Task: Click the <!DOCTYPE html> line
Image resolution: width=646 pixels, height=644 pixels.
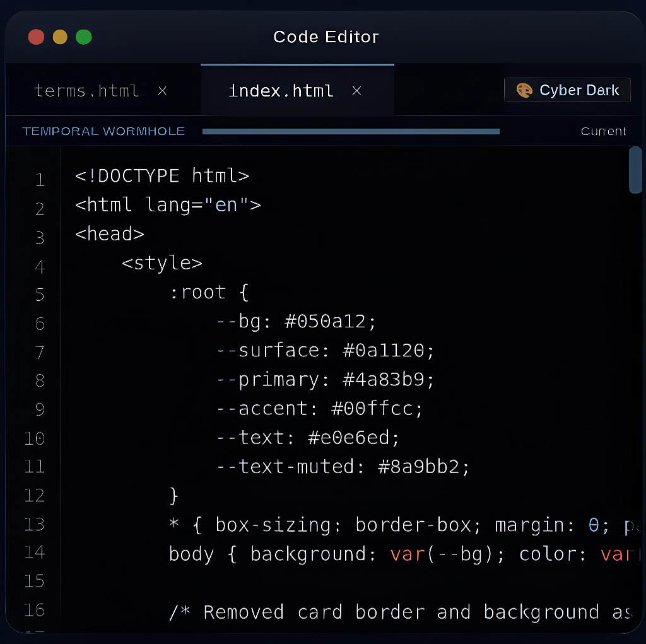Action: [162, 176]
